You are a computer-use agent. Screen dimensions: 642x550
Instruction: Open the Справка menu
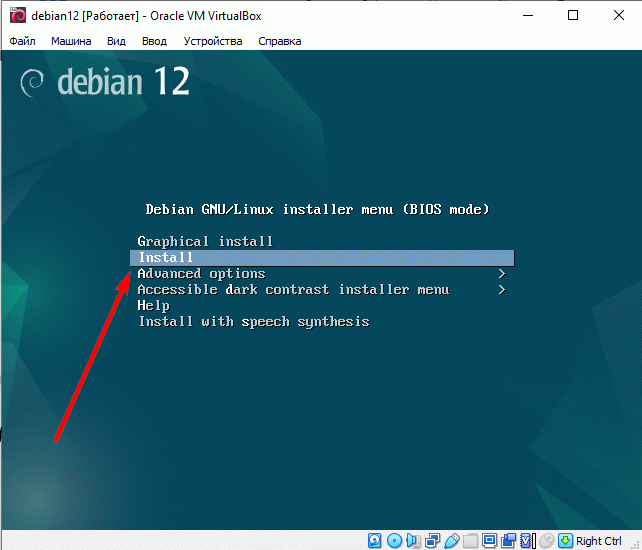280,41
